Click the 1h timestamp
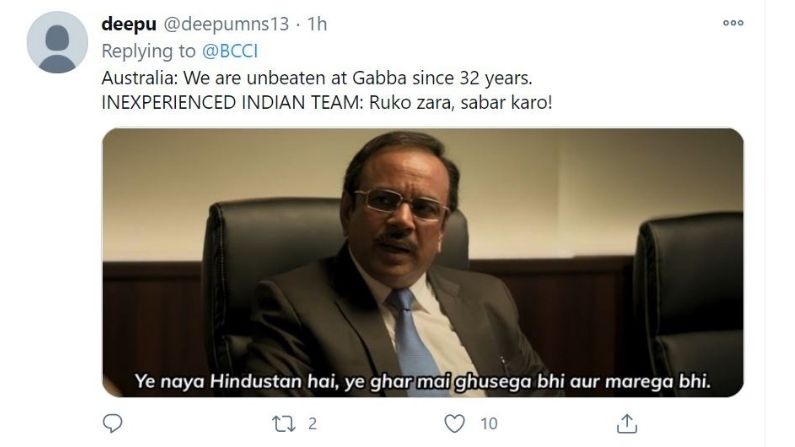 point(317,24)
